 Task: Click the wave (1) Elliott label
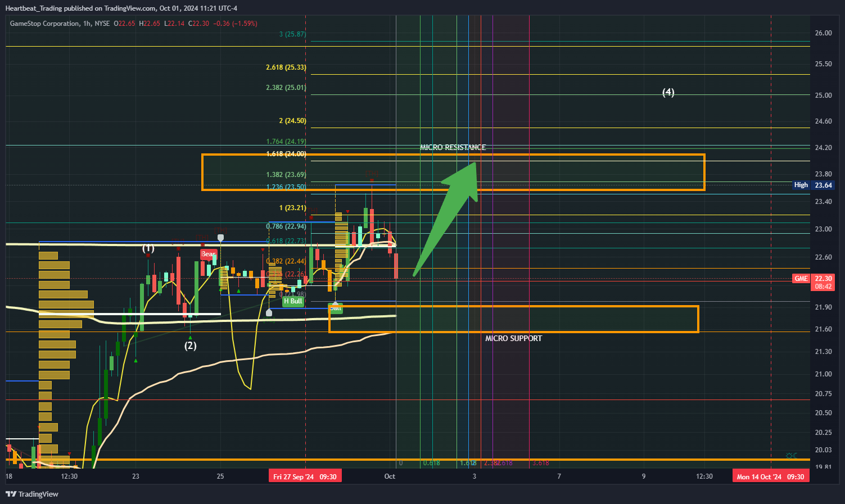point(148,248)
